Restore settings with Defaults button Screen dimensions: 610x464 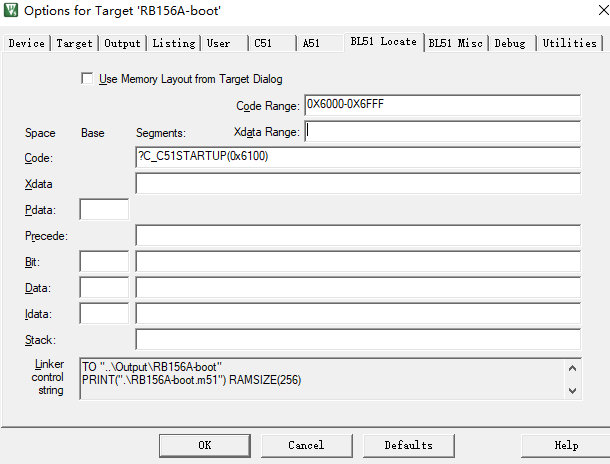(408, 445)
